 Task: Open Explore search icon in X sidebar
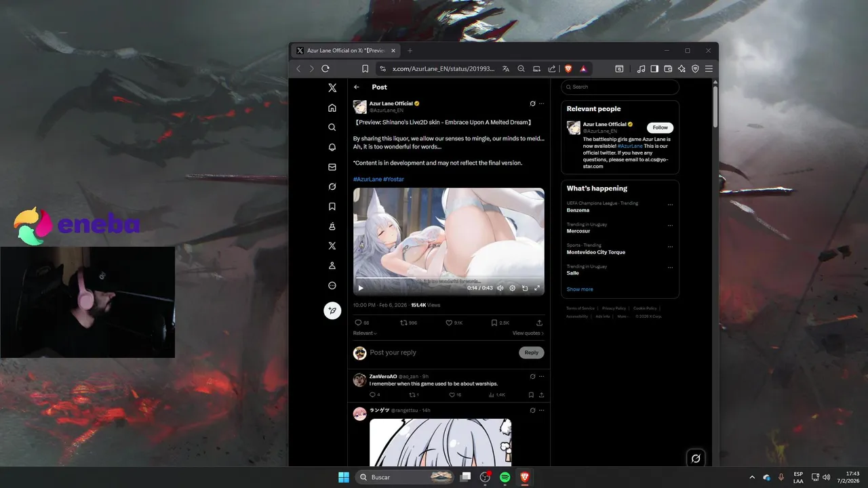coord(332,127)
